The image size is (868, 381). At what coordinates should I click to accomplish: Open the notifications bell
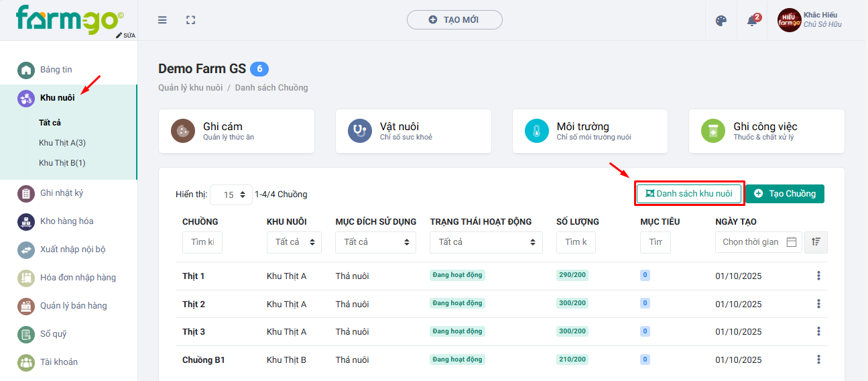pos(752,21)
